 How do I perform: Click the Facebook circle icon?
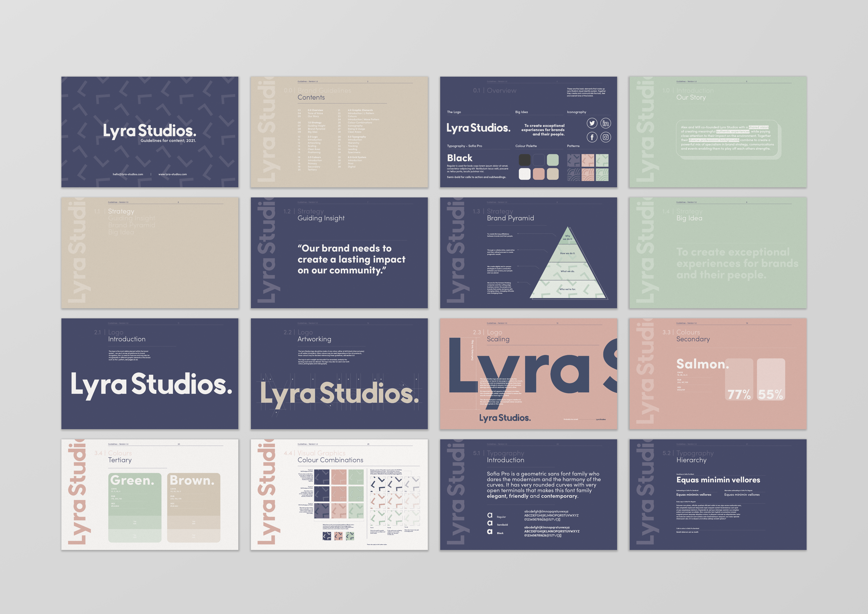pyautogui.click(x=592, y=137)
